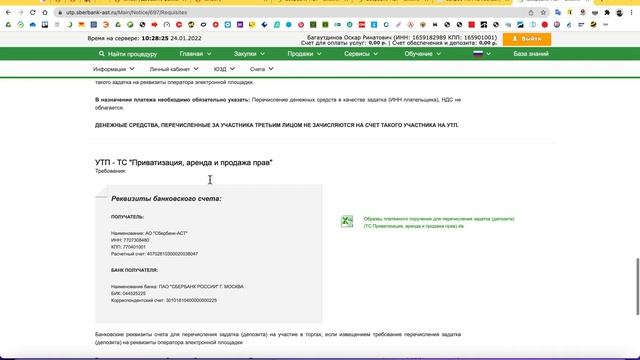Open the Сервисы dropdown

360,54
